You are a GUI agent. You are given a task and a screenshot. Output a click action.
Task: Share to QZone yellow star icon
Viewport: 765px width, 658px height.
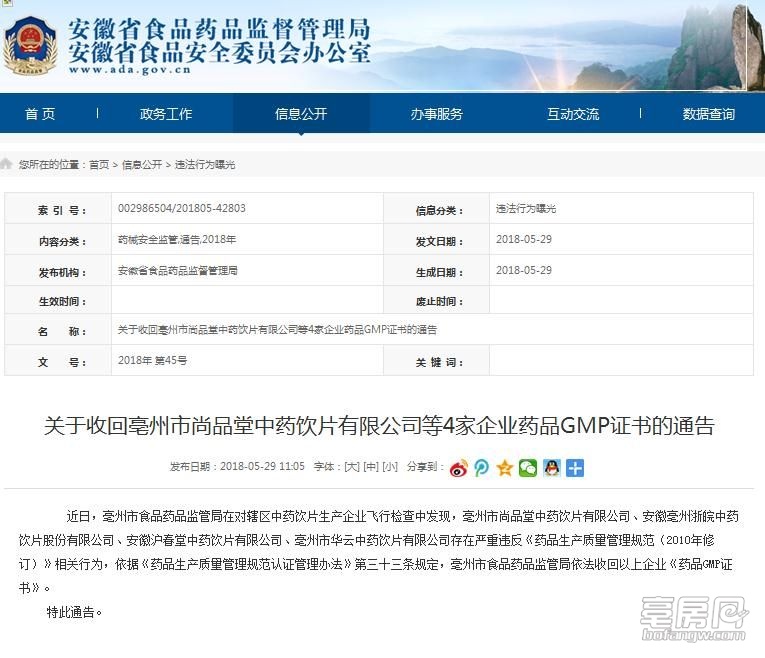(504, 468)
